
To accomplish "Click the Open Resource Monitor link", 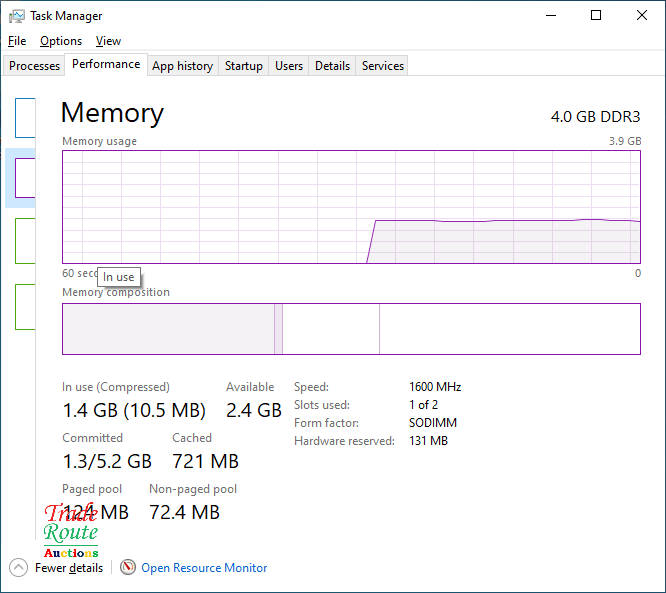I will point(204,567).
